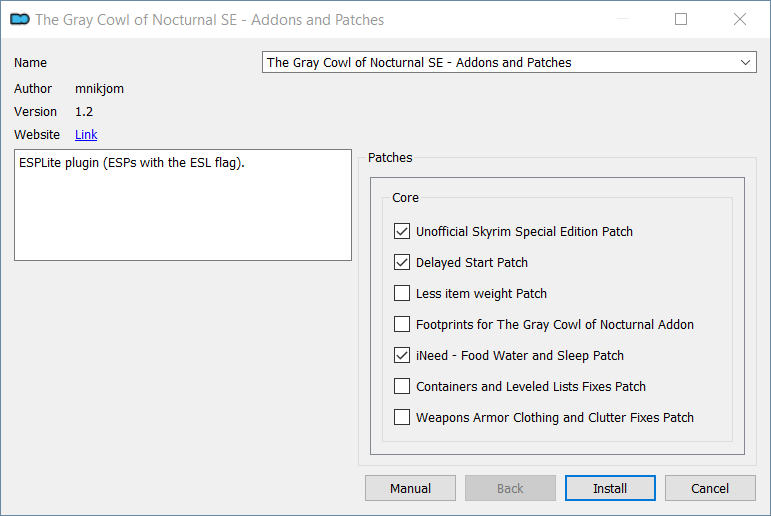The width and height of the screenshot is (771, 516).
Task: Select the Less item weight Patch label
Action: (481, 294)
